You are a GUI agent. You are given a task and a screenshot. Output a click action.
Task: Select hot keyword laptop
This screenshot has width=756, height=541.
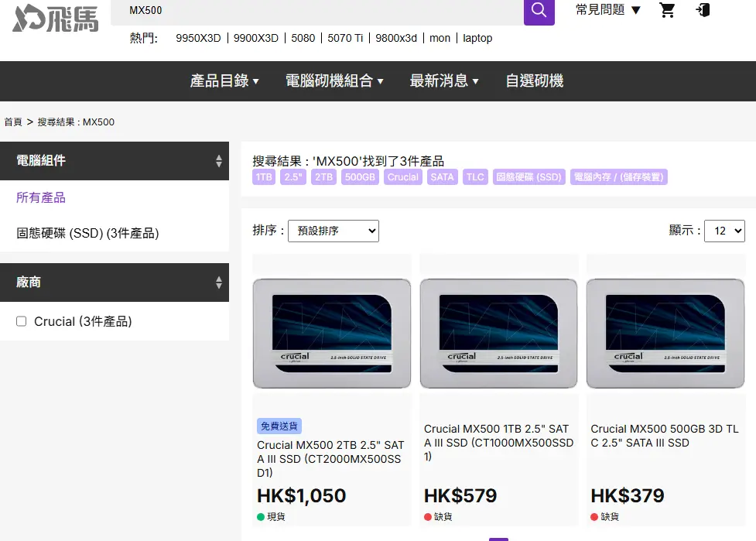tap(477, 38)
